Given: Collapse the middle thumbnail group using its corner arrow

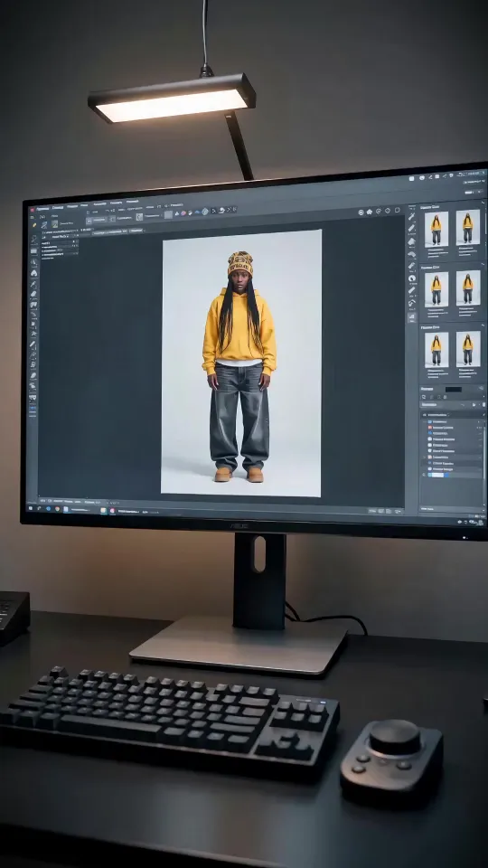Looking at the screenshot, I should pos(483,265).
